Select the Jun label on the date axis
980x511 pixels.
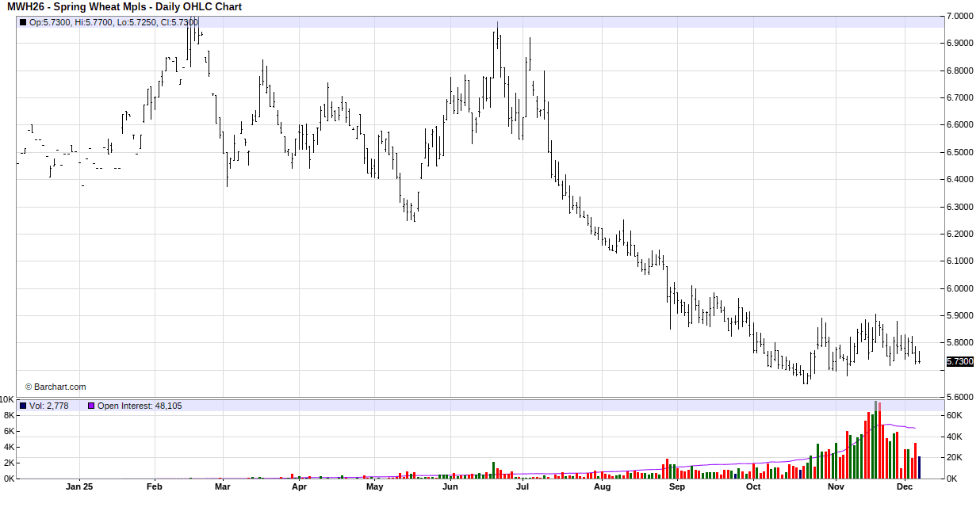tap(450, 486)
